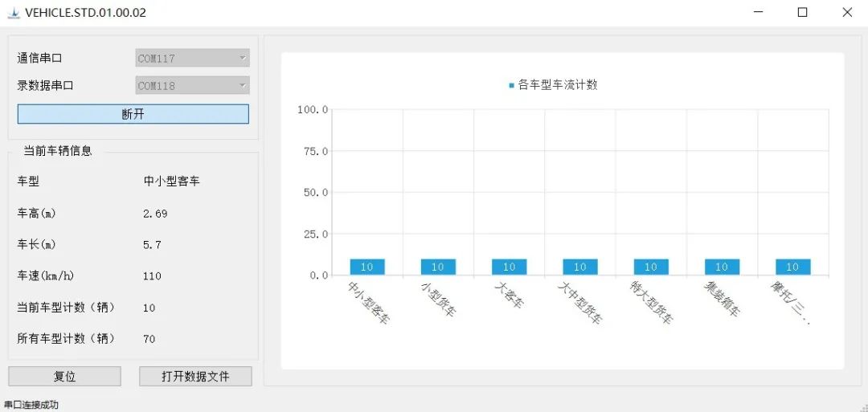Select the 各车型车流计数 legend label
Screen dimensions: 868x412
558,85
